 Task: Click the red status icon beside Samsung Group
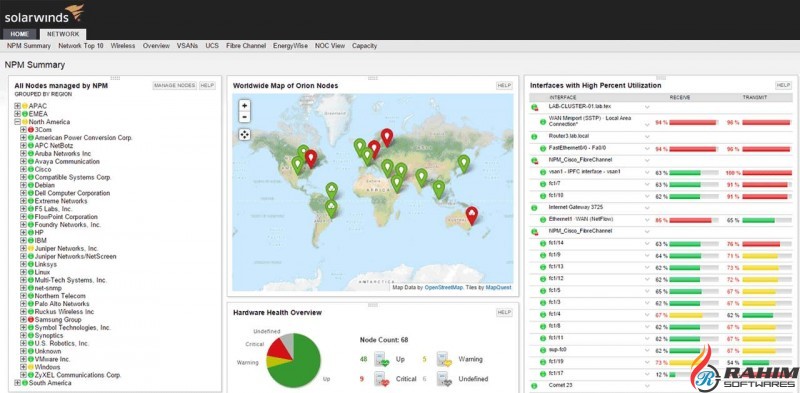click(31, 320)
